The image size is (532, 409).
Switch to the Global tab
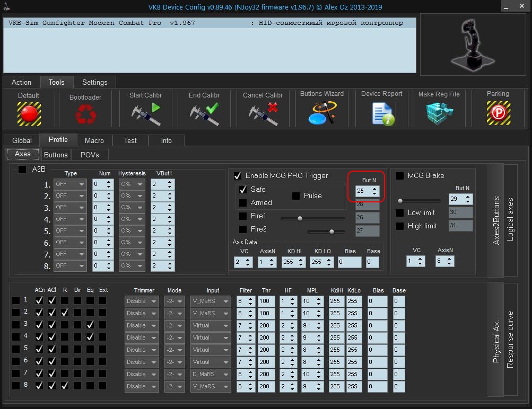pyautogui.click(x=22, y=140)
